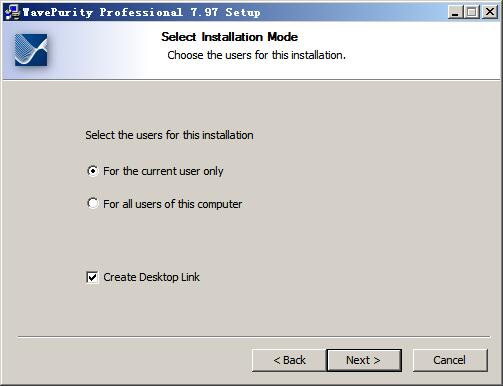Click the 'Choose the users for this installation.' subtitle

256,55
